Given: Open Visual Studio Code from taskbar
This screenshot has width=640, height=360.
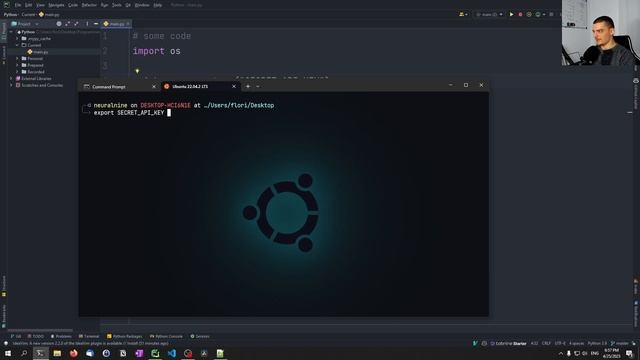Looking at the screenshot, I should tap(171, 353).
